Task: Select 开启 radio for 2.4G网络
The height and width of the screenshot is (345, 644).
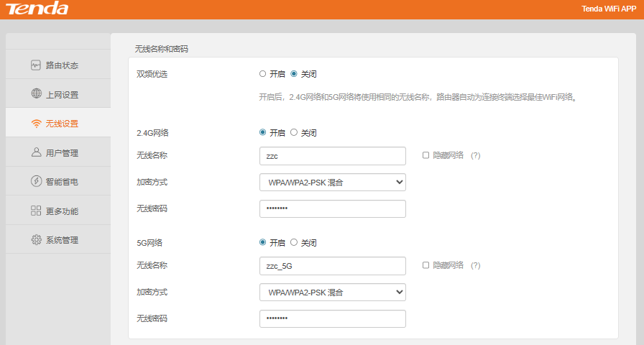Action: pyautogui.click(x=262, y=132)
